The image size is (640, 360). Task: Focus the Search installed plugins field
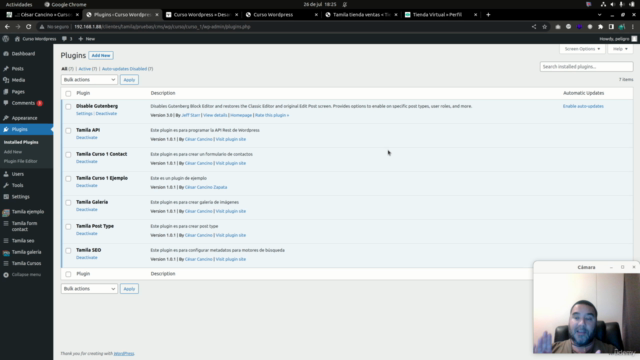(x=586, y=67)
